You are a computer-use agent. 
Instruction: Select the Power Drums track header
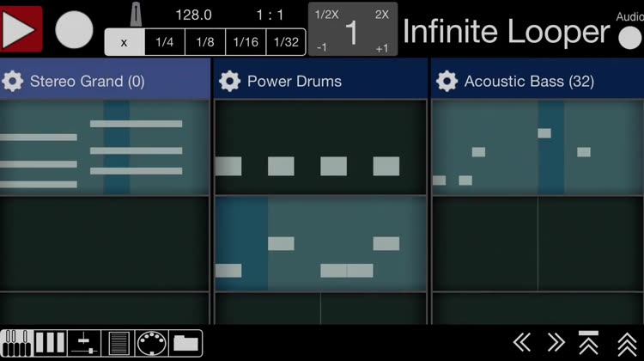click(x=321, y=78)
